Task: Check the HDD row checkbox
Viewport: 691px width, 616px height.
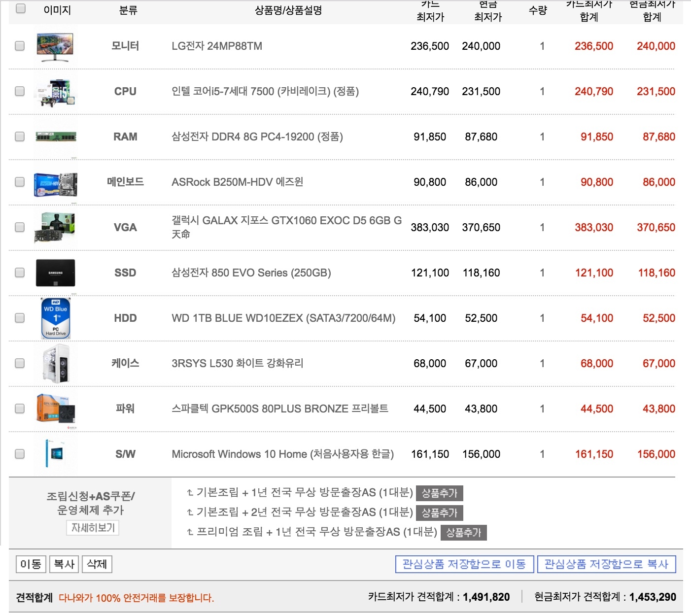Action: [20, 318]
